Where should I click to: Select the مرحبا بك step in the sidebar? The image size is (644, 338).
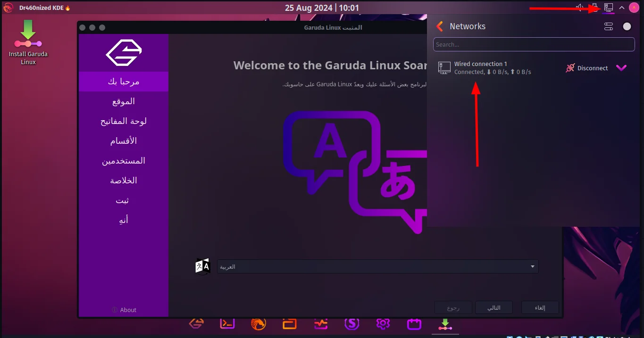tap(124, 82)
